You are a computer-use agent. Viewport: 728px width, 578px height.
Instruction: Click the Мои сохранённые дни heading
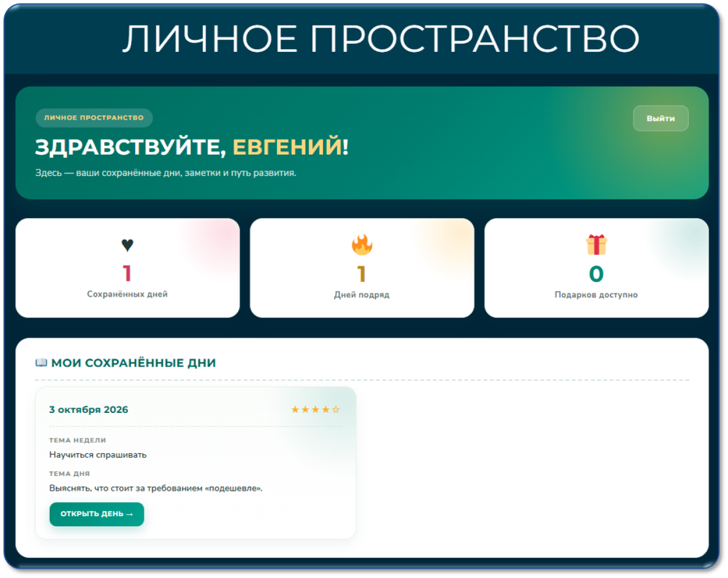(134, 363)
